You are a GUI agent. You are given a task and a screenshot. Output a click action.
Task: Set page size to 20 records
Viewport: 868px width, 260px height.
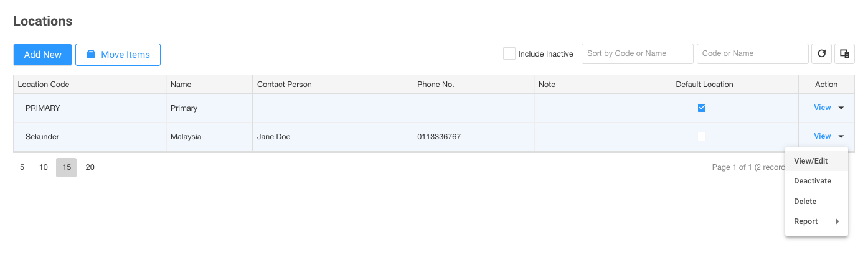pyautogui.click(x=90, y=167)
